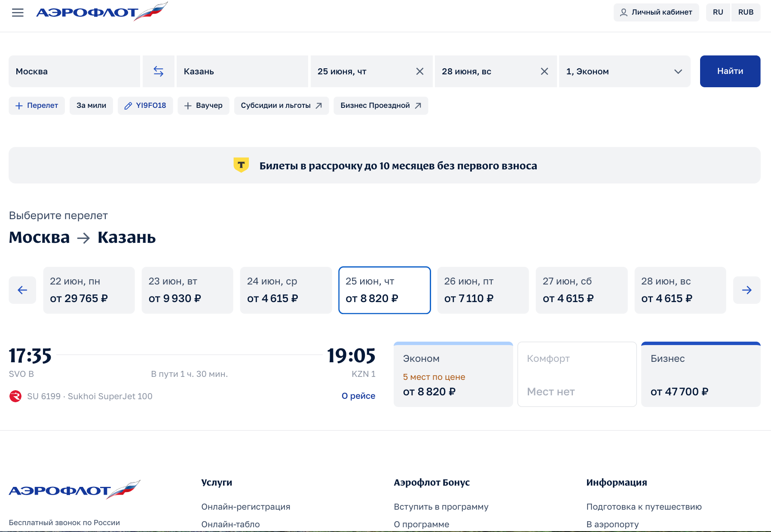The width and height of the screenshot is (771, 532).
Task: Click flight number SU 6199 text
Action: [x=44, y=396]
